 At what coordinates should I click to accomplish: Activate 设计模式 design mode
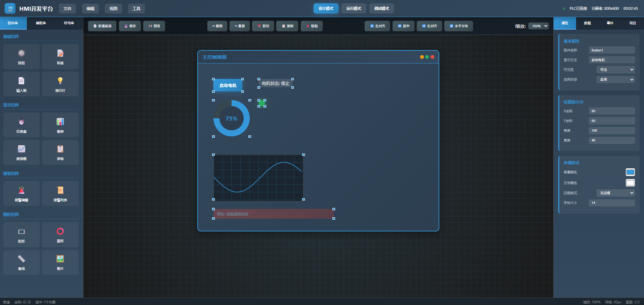[x=326, y=8]
